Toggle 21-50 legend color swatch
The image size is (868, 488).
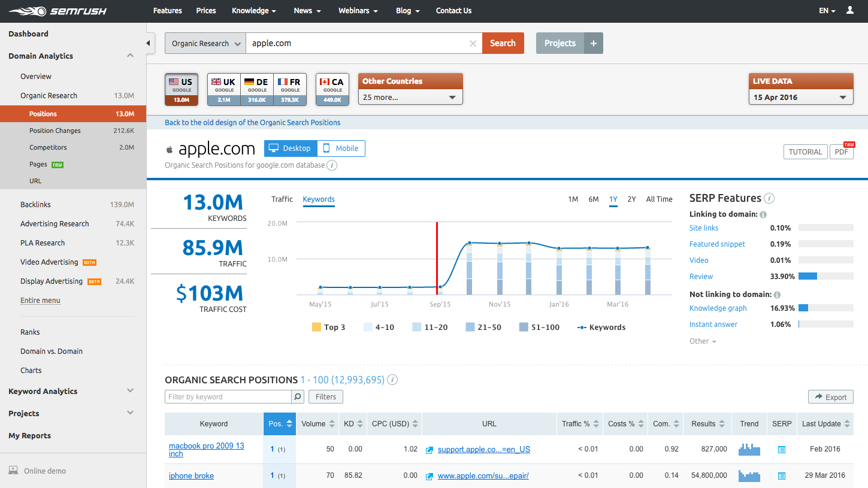pos(470,328)
